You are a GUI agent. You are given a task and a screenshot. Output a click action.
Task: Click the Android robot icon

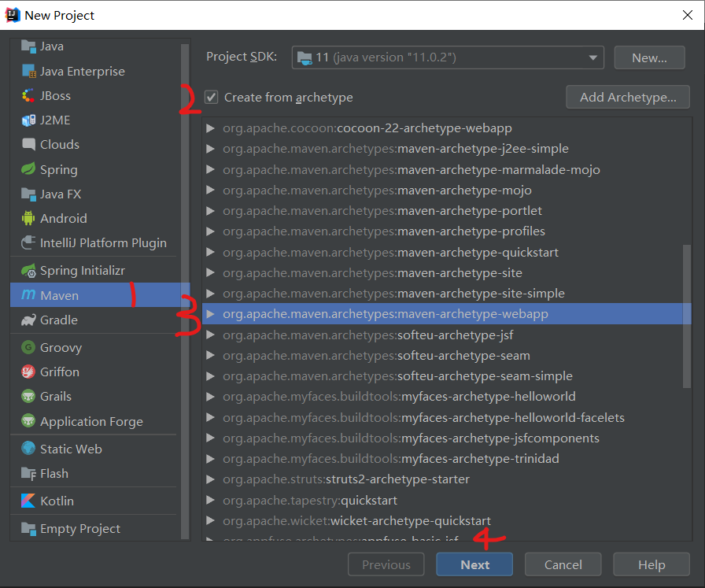28,218
